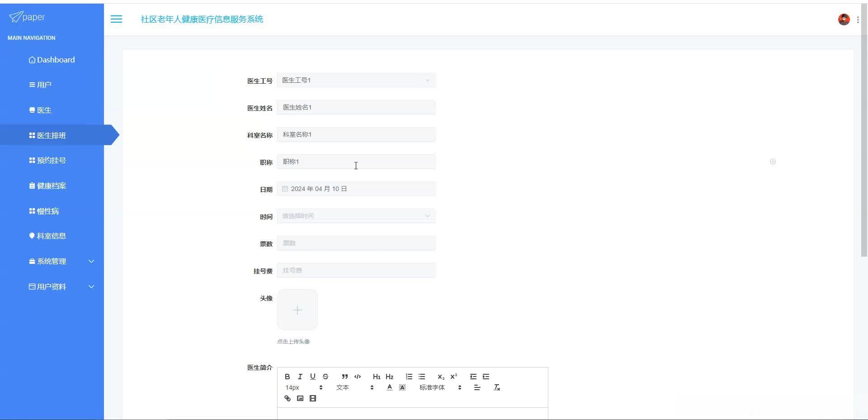Click the 日期 date input field
This screenshot has width=868, height=420.
[x=356, y=189]
